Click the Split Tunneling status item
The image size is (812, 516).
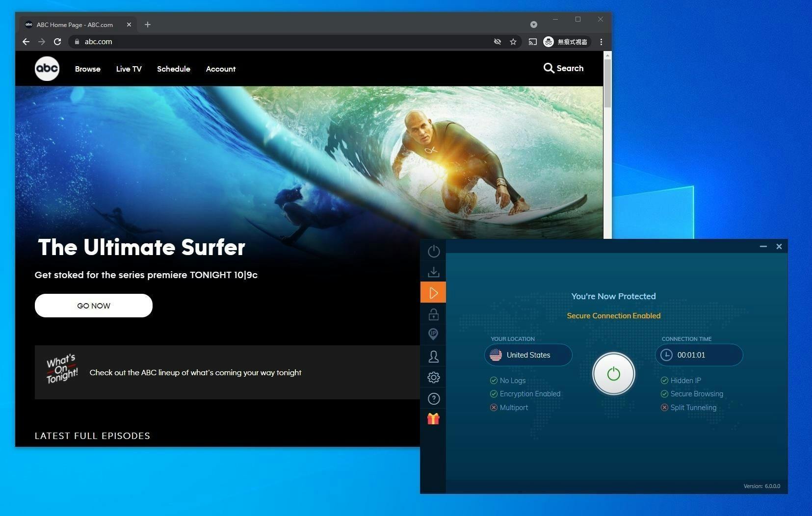coord(688,408)
